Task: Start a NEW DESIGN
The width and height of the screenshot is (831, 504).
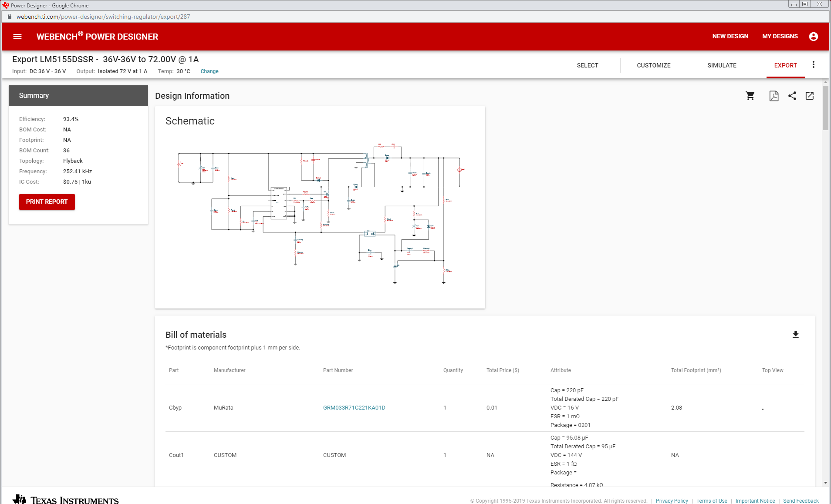Action: (x=730, y=37)
